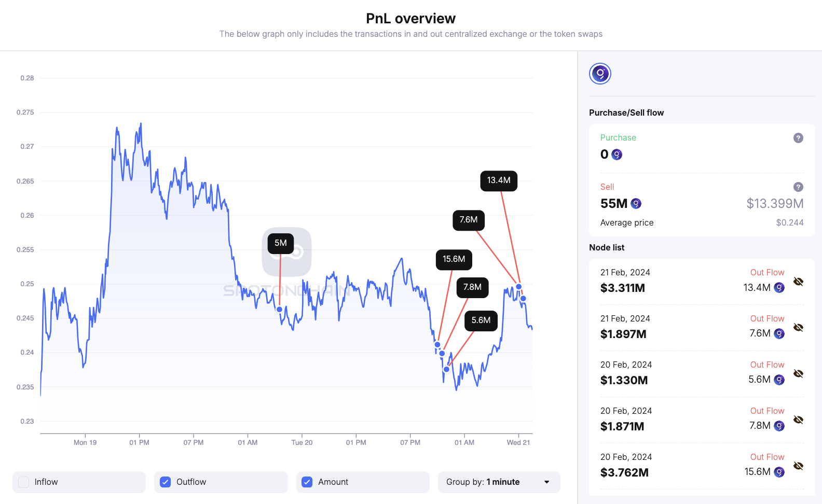Click the 15.6M chart label
The width and height of the screenshot is (822, 504).
pos(454,259)
